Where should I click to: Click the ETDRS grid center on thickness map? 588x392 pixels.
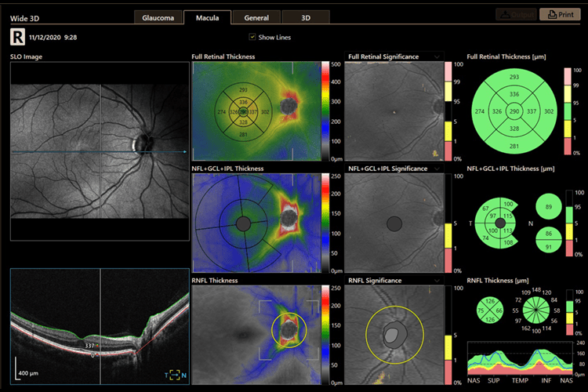pyautogui.click(x=243, y=112)
